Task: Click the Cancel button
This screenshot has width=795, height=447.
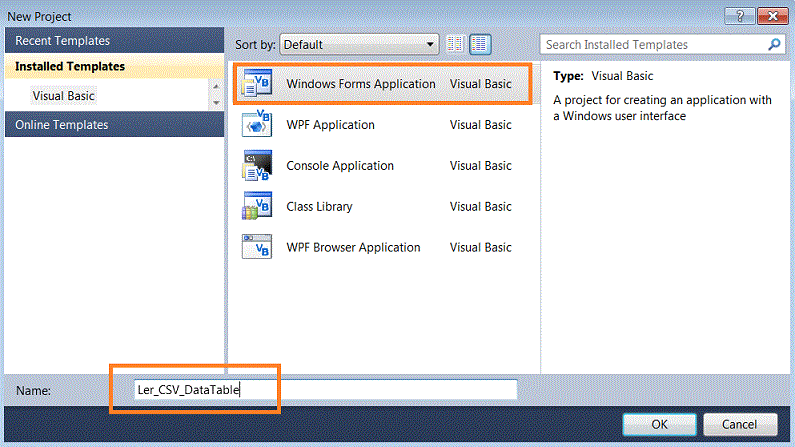Action: coord(740,424)
